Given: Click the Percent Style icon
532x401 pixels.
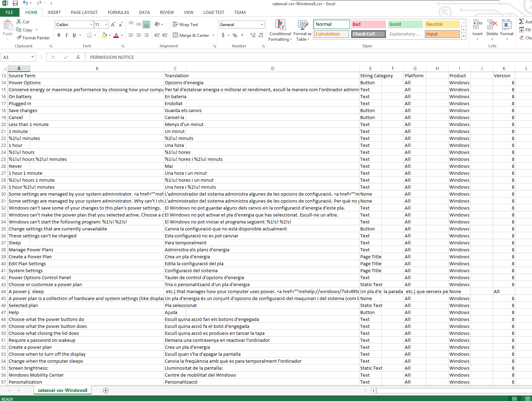Looking at the screenshot, I should (235, 35).
